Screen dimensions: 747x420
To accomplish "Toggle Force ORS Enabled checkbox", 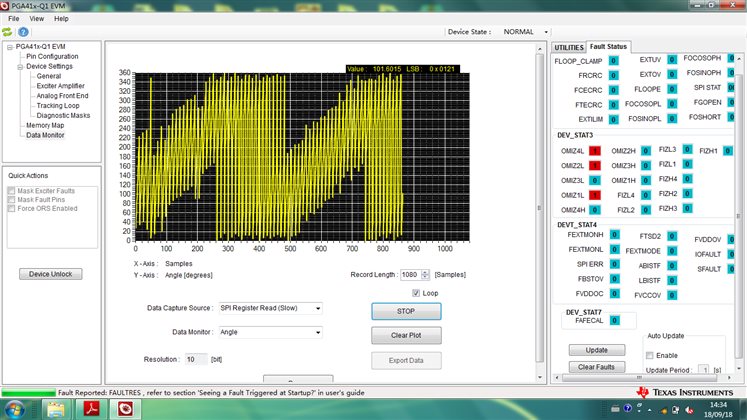I will click(x=11, y=209).
